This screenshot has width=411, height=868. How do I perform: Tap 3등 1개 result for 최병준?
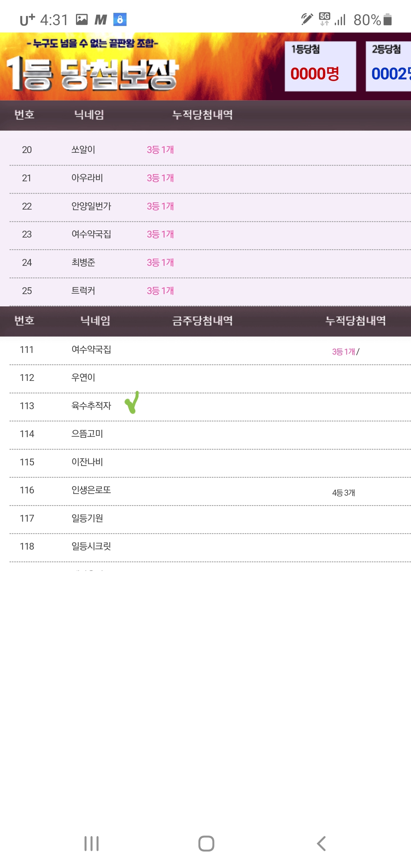click(160, 262)
